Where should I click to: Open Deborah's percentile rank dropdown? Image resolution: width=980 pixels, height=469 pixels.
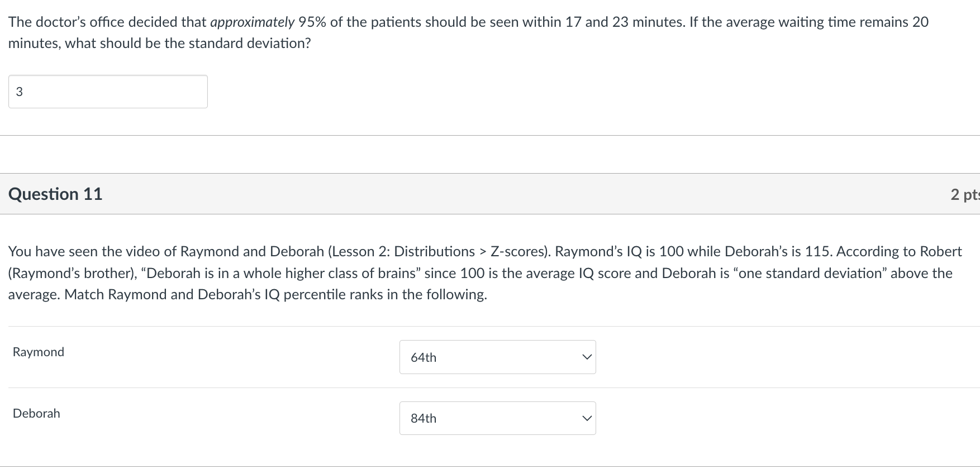tap(497, 418)
